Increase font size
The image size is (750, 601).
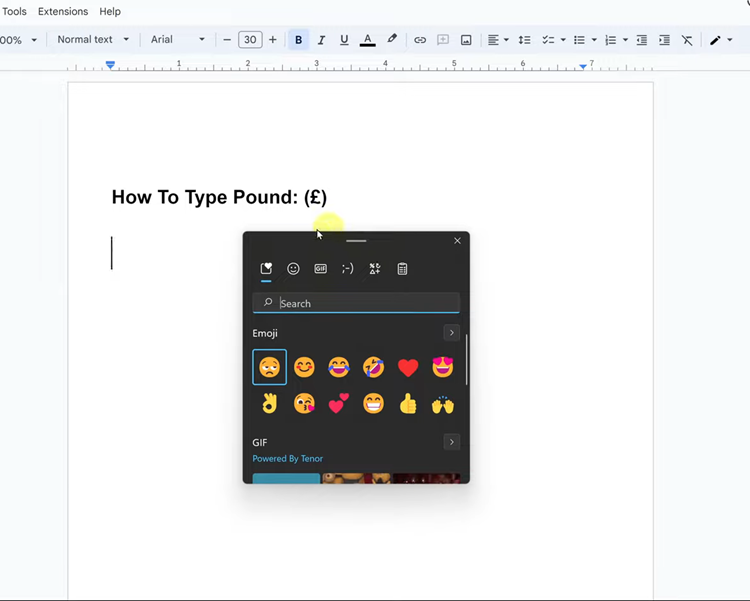[x=273, y=40]
